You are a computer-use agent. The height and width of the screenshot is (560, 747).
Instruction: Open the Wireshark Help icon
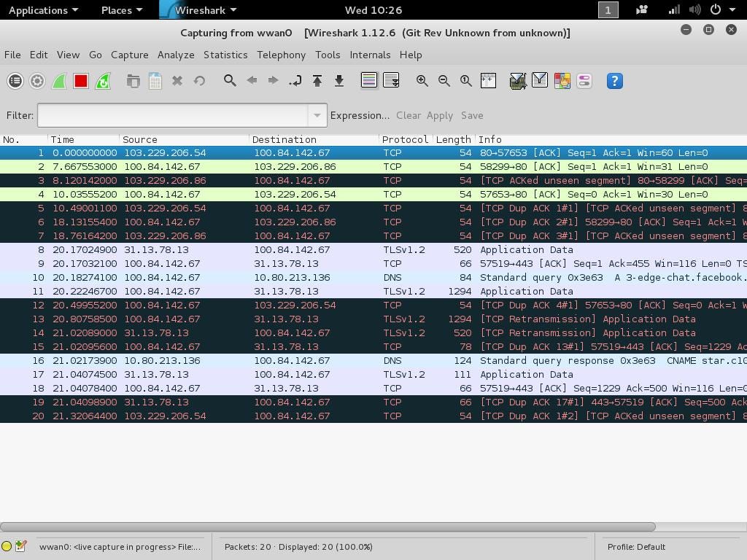point(615,80)
